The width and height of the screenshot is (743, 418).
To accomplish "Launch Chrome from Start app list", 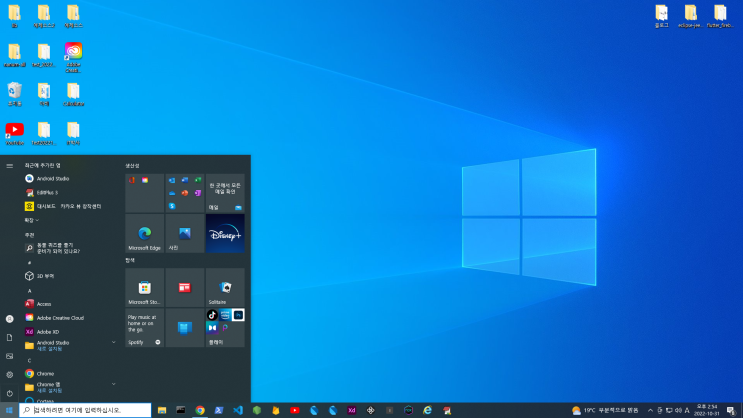I will [69, 373].
